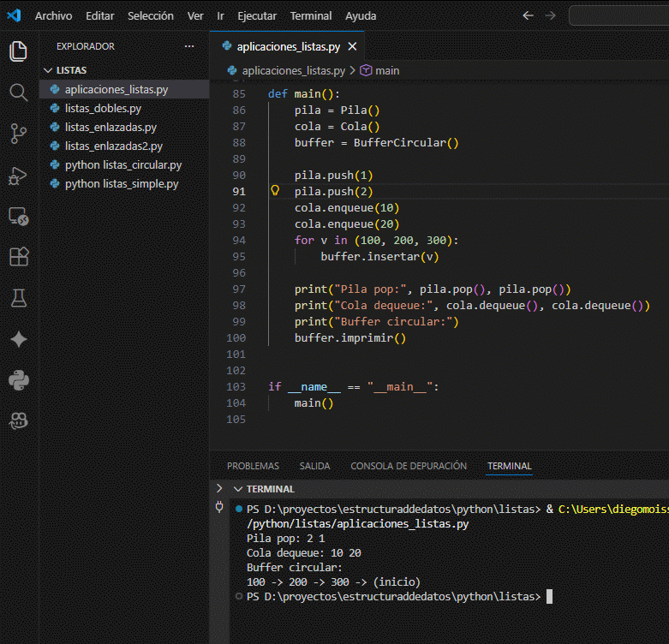The image size is (669, 644).
Task: Click the main breadcrumb symbol
Action: click(386, 71)
